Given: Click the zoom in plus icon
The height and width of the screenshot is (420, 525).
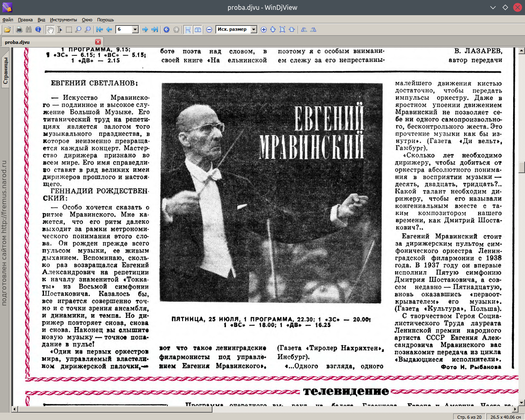Looking at the screenshot, I should click(x=263, y=30).
